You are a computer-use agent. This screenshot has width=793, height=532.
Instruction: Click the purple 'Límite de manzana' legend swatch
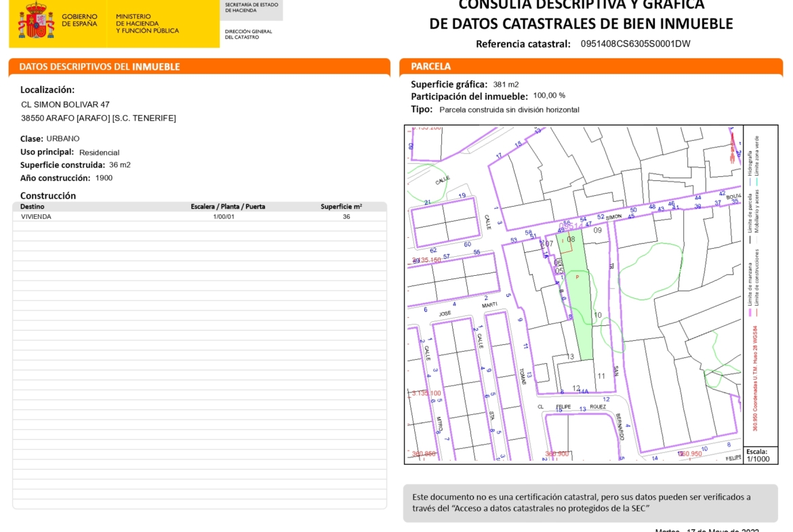click(751, 311)
